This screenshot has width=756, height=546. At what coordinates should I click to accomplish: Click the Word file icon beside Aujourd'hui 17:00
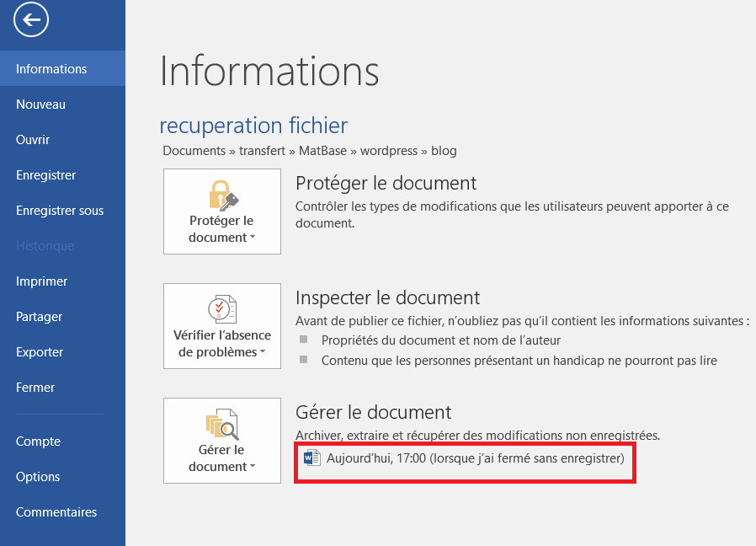(312, 458)
